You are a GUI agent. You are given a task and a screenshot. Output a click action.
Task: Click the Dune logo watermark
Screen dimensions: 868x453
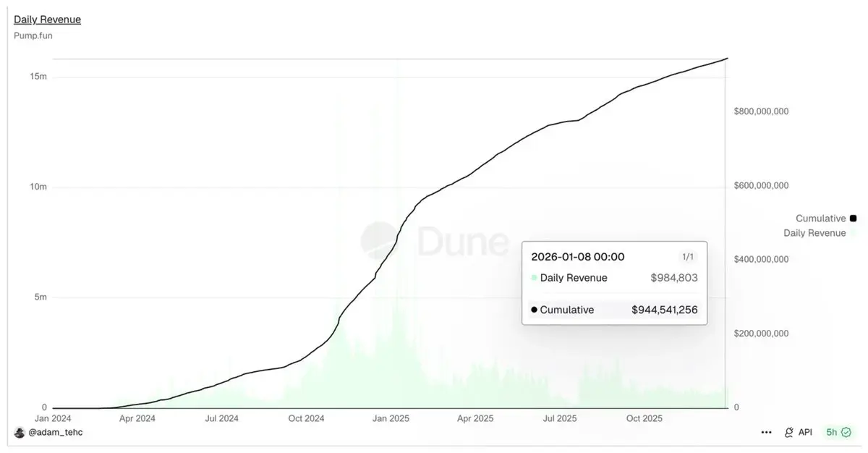tap(435, 242)
